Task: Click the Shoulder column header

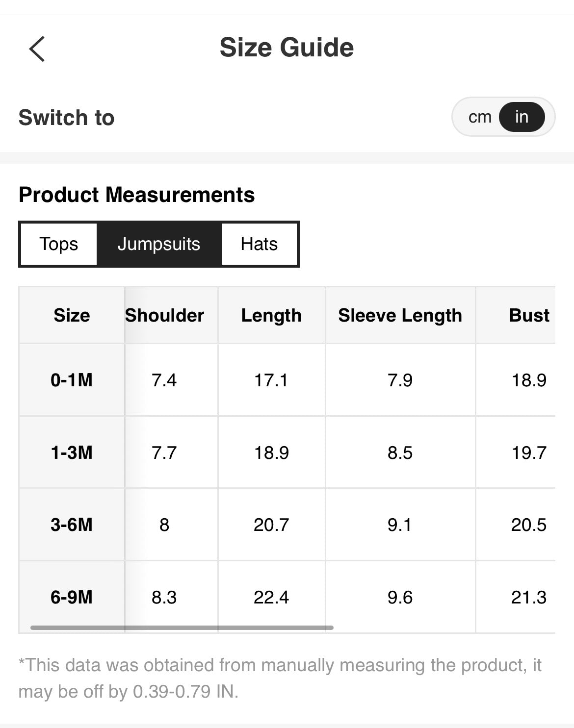Action: tap(165, 315)
